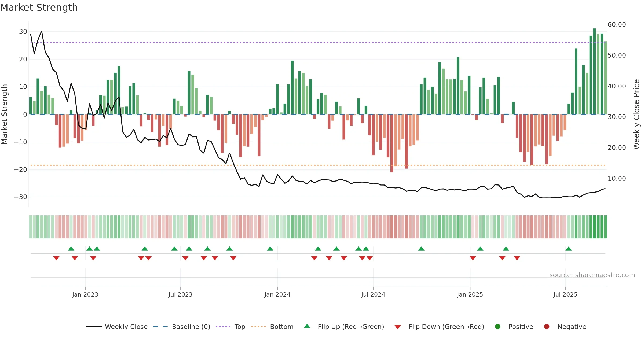
Task: Toggle Flip Up (Red→Green) legend entry
Action: [344, 327]
